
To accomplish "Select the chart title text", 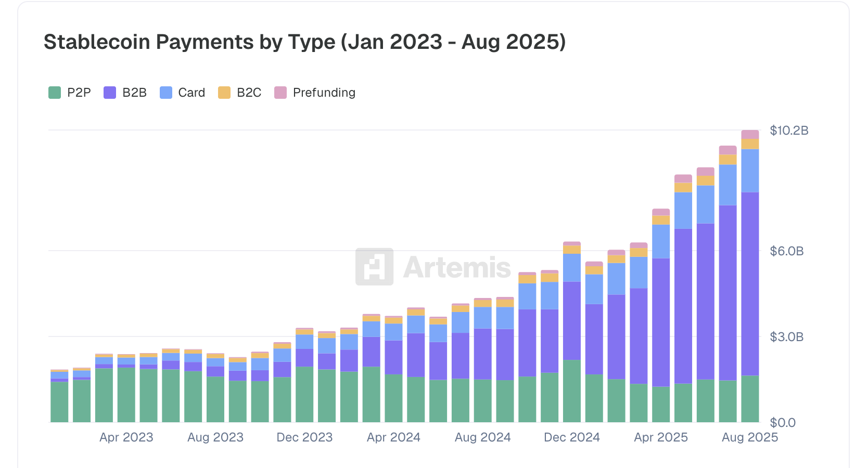I will (304, 42).
